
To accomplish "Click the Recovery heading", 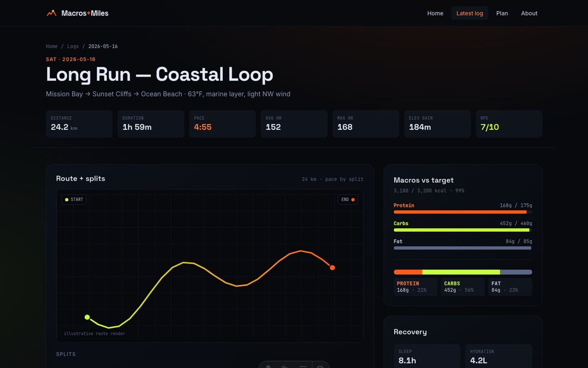I will 410,332.
